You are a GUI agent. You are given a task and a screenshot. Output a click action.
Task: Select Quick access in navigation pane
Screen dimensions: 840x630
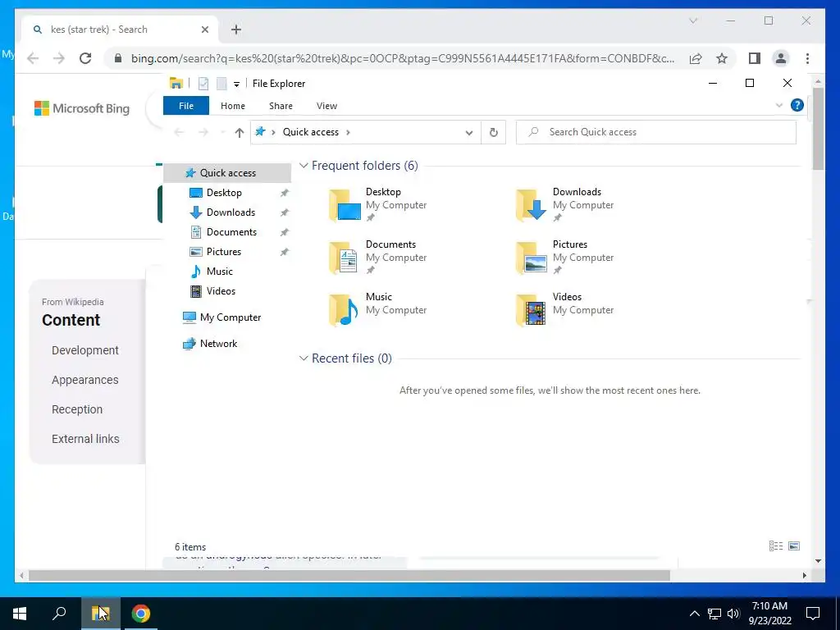pyautogui.click(x=228, y=173)
